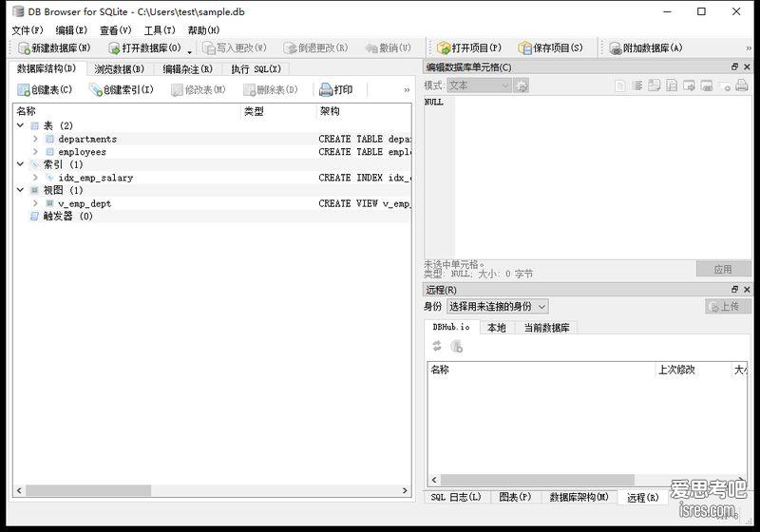Switch to the 本地 tab
This screenshot has width=760, height=532.
pos(496,328)
